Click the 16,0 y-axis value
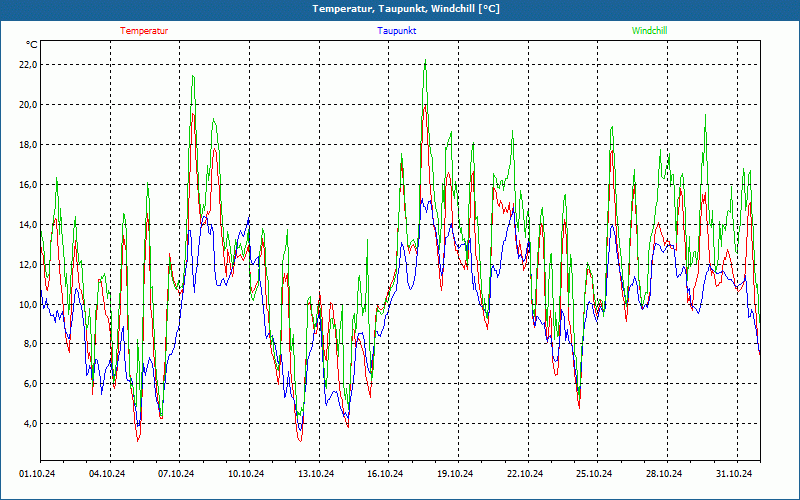Screen dimensions: 800x500 [x=28, y=185]
